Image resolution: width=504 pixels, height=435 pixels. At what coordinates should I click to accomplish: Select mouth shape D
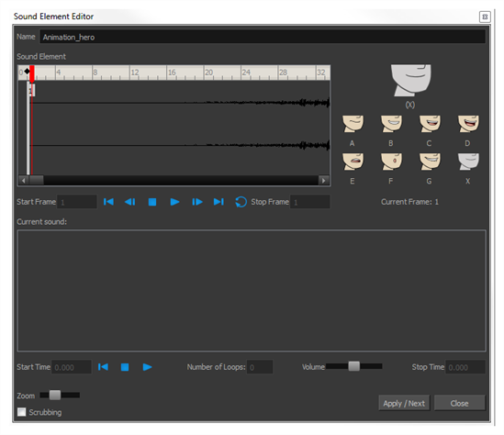pos(468,124)
